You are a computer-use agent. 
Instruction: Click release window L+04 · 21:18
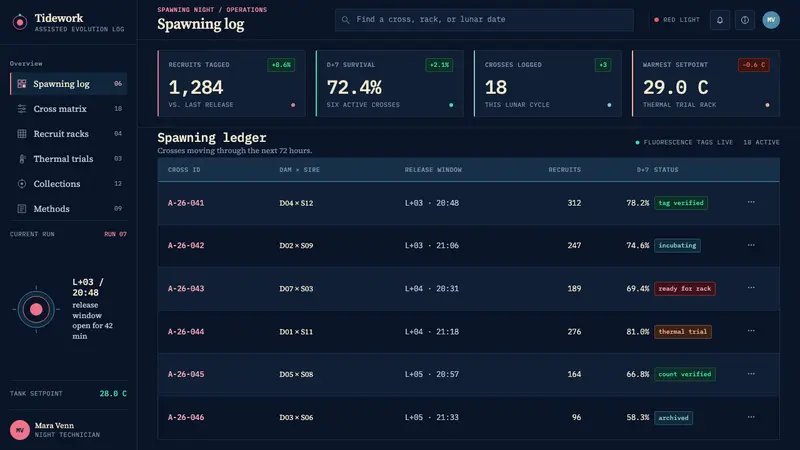point(432,332)
